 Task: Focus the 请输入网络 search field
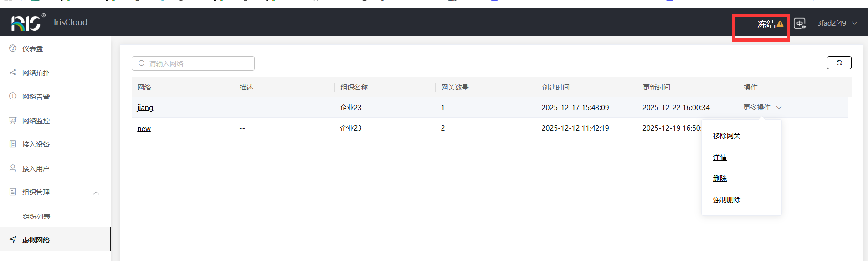[x=193, y=63]
